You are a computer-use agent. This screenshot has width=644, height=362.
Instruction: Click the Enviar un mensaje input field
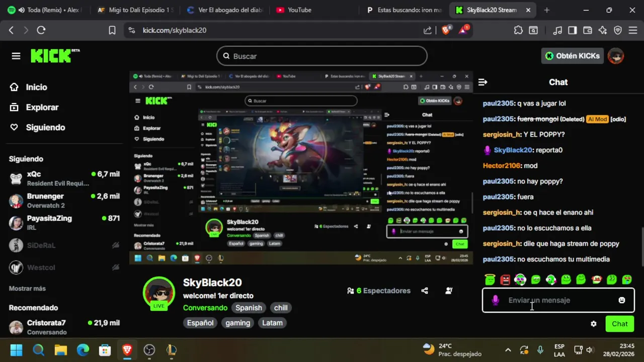pos(558,300)
